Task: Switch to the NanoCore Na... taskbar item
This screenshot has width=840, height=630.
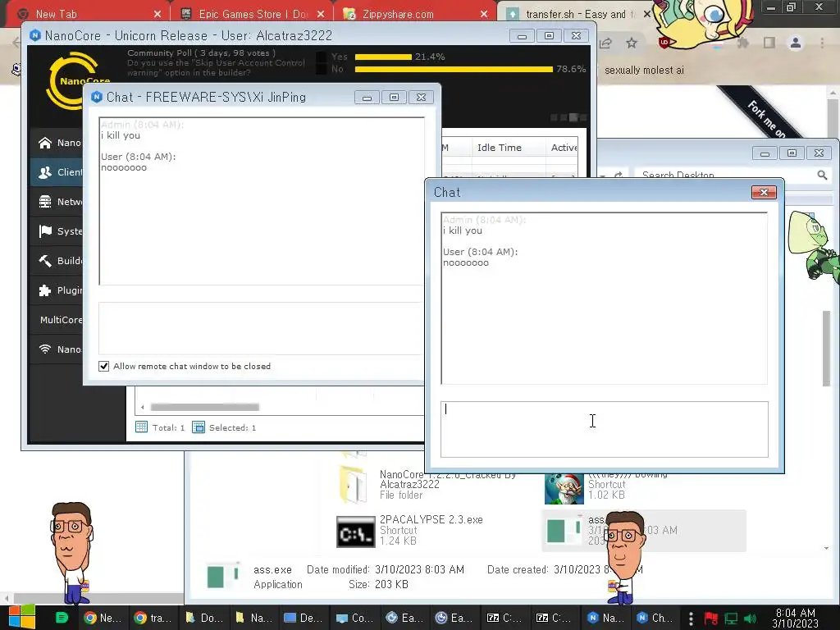Action: [x=605, y=618]
